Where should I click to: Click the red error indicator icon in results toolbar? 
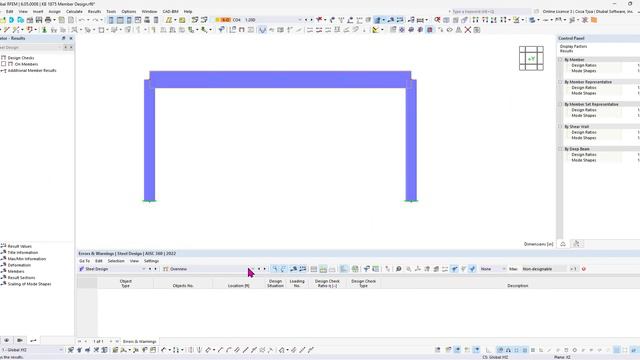coord(584,269)
